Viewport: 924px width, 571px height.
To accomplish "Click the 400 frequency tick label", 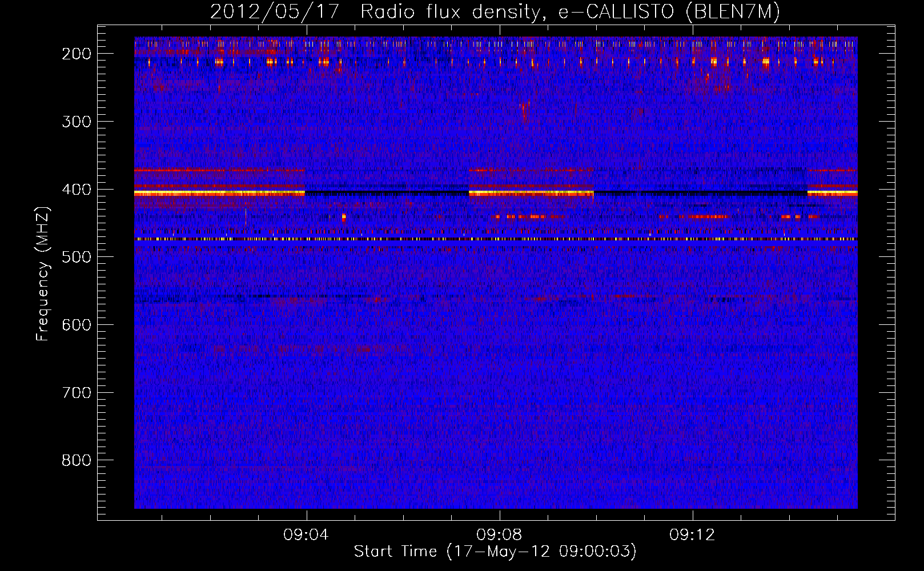I will 77,190.
